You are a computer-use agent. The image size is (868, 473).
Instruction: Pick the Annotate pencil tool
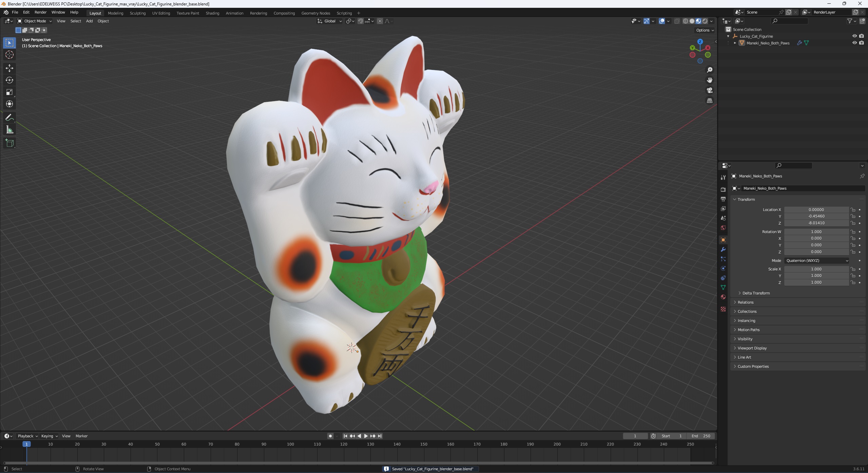pyautogui.click(x=9, y=118)
